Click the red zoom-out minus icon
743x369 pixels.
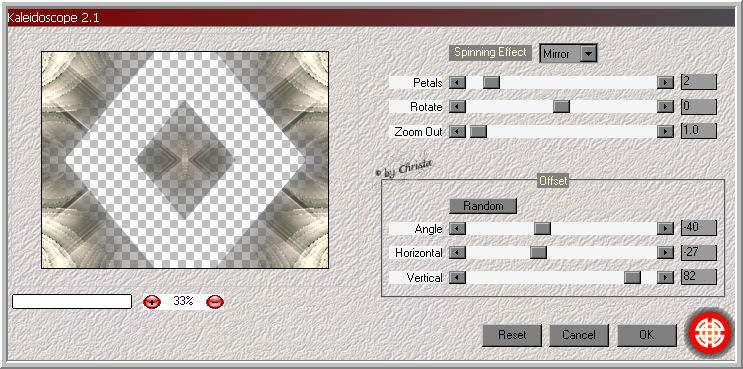[x=215, y=301]
